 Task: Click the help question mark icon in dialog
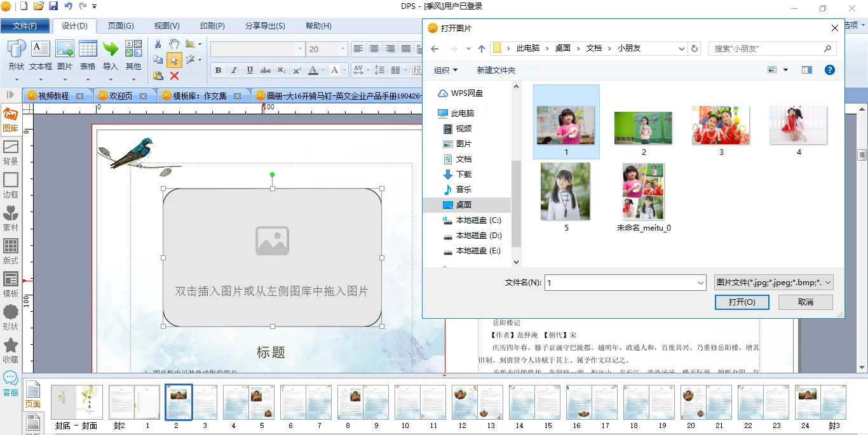829,70
